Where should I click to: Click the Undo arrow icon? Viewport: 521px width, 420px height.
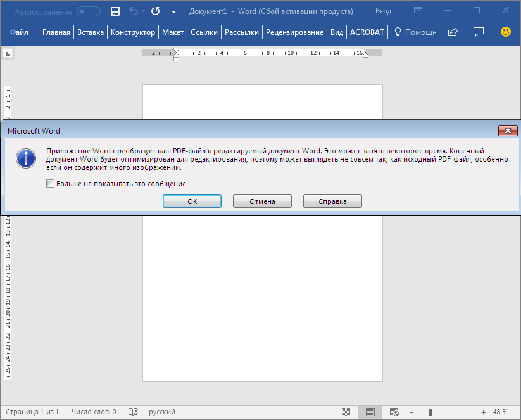(x=133, y=11)
